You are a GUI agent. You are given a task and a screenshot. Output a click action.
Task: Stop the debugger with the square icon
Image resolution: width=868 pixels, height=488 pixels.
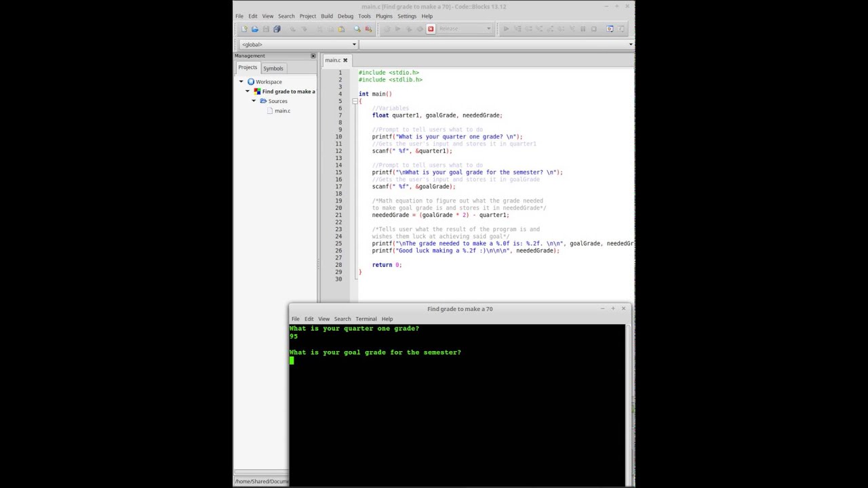tap(593, 28)
